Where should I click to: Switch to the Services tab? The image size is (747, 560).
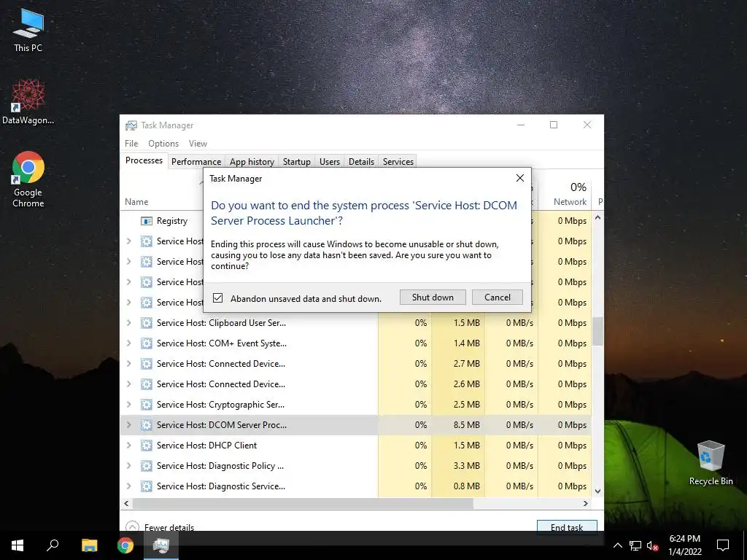tap(398, 161)
